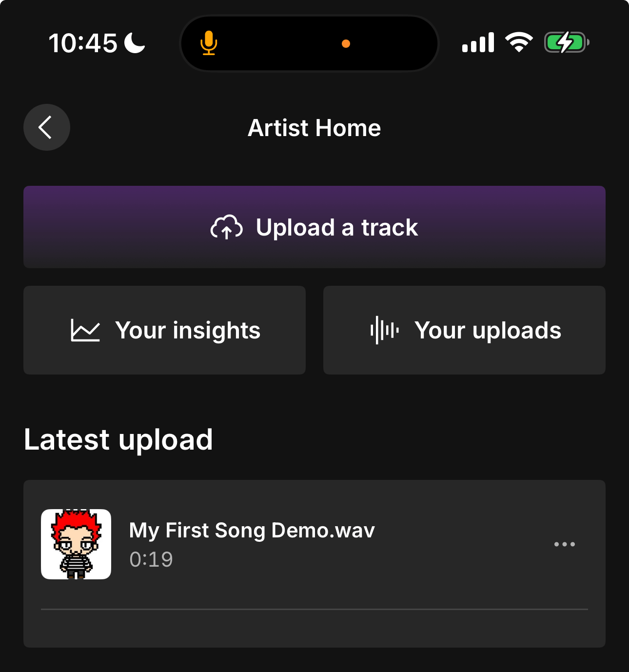Screen dimensions: 629x672
Task: Open the Your insights text label
Action: pyautogui.click(x=188, y=330)
